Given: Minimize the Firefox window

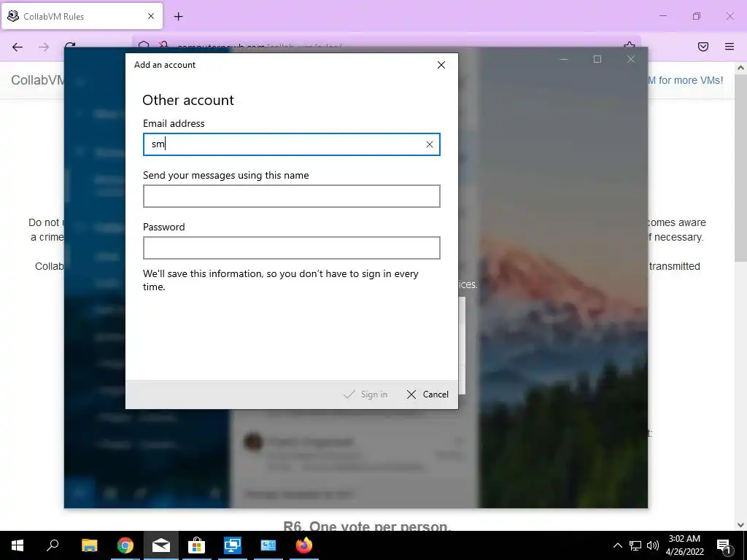Looking at the screenshot, I should 662,16.
